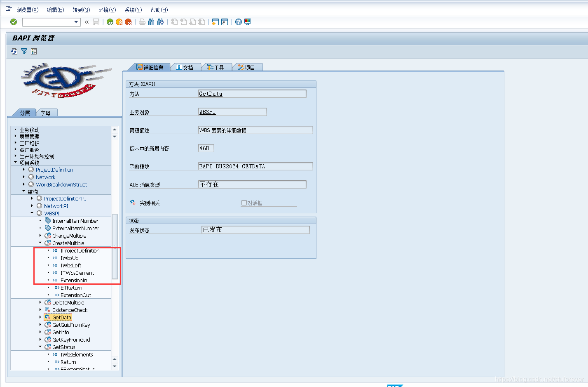Open the 转到(G) menu
Viewport: 588px width, 387px height.
coord(81,10)
